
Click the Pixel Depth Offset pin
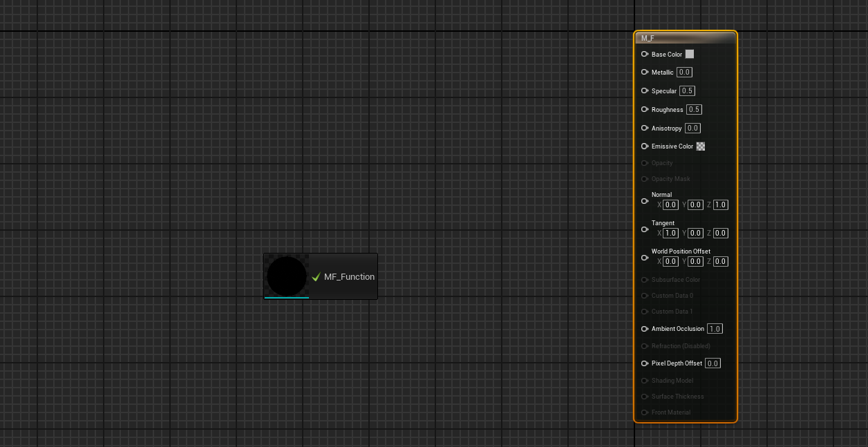click(x=645, y=363)
